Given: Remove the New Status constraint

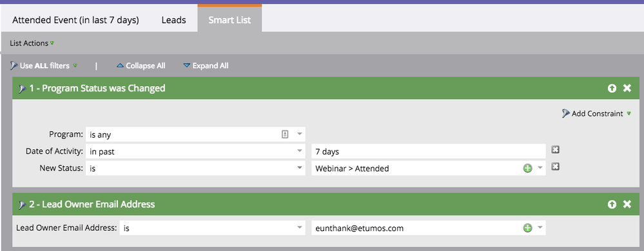Looking at the screenshot, I should point(555,167).
